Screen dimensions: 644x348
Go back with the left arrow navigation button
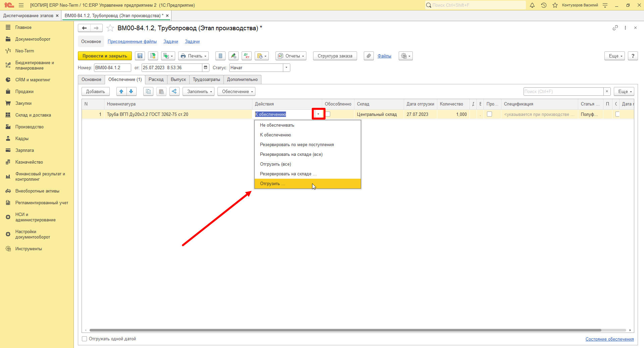tap(84, 28)
